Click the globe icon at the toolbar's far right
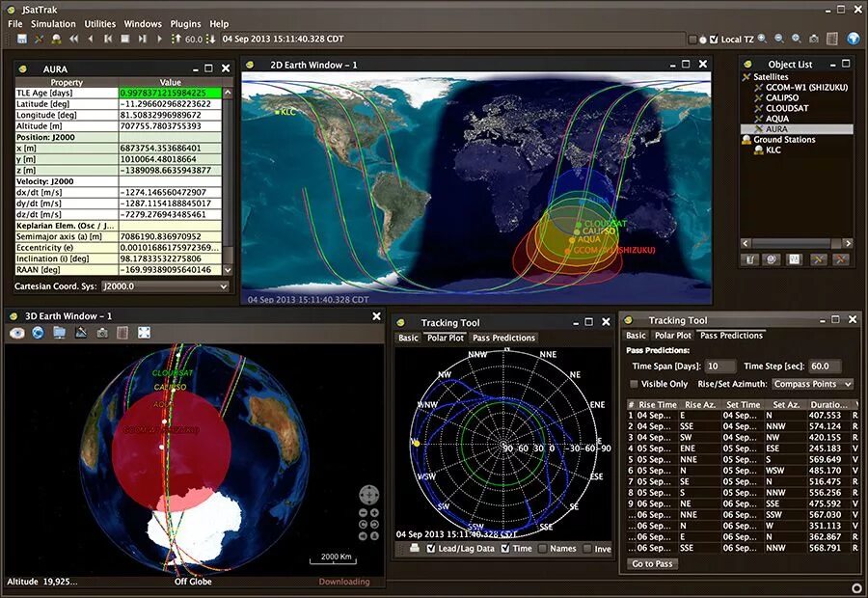Viewport: 868px width, 598px height. [x=851, y=39]
